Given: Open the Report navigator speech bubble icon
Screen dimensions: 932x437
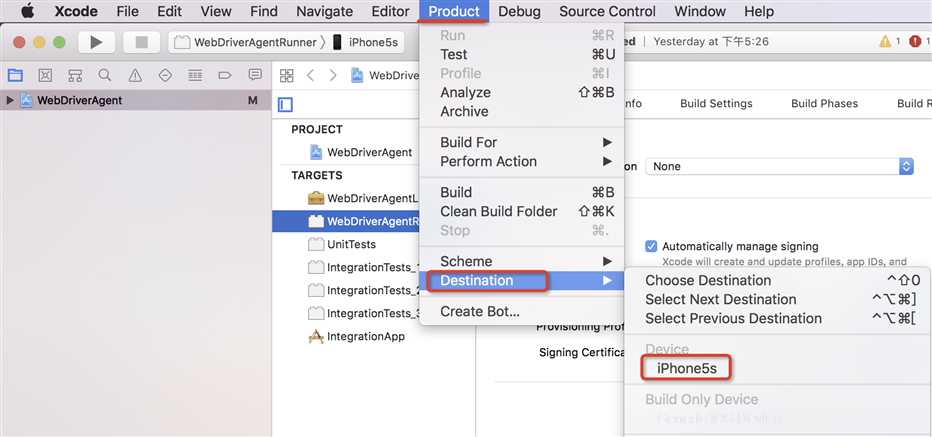Looking at the screenshot, I should pyautogui.click(x=255, y=75).
